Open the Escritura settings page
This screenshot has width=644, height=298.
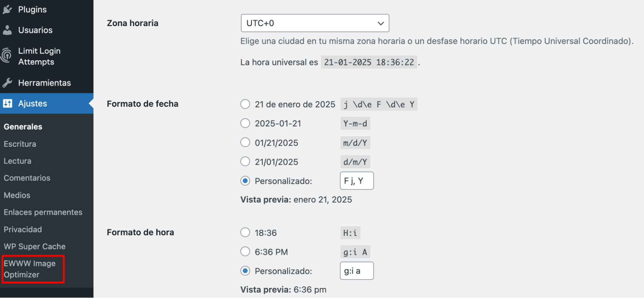click(20, 144)
